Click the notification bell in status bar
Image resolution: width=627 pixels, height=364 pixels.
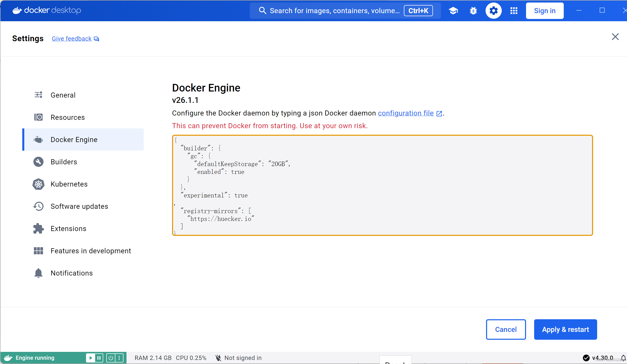click(x=623, y=358)
